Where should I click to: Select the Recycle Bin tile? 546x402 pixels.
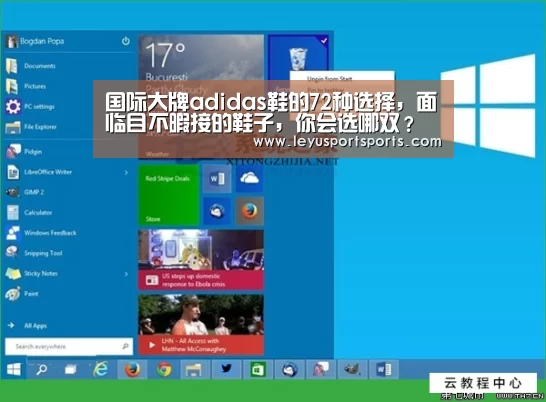click(x=298, y=57)
